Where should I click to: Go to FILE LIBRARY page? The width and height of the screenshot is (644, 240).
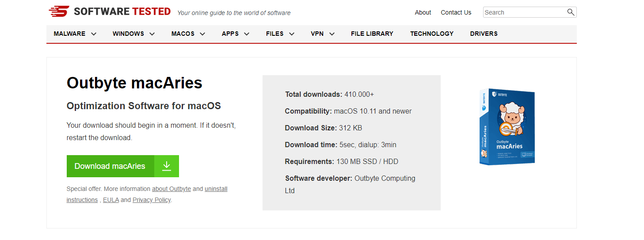372,34
